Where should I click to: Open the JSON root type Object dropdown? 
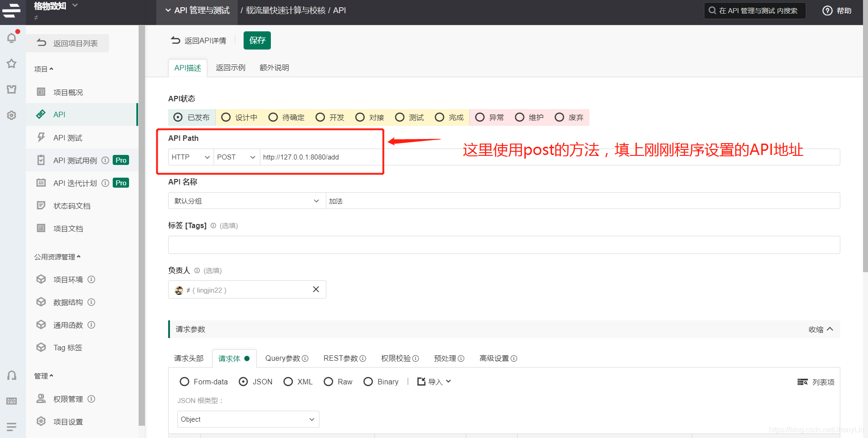[x=248, y=419]
